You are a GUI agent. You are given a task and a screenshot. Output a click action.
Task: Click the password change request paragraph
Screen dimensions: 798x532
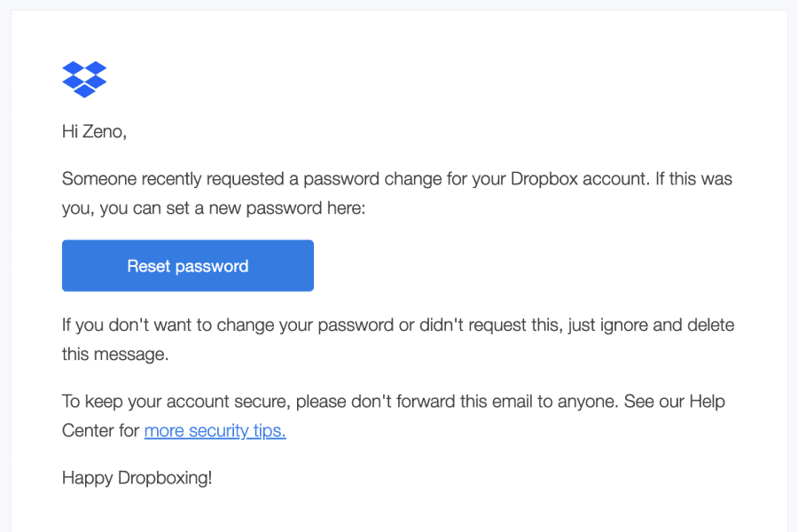click(x=396, y=192)
